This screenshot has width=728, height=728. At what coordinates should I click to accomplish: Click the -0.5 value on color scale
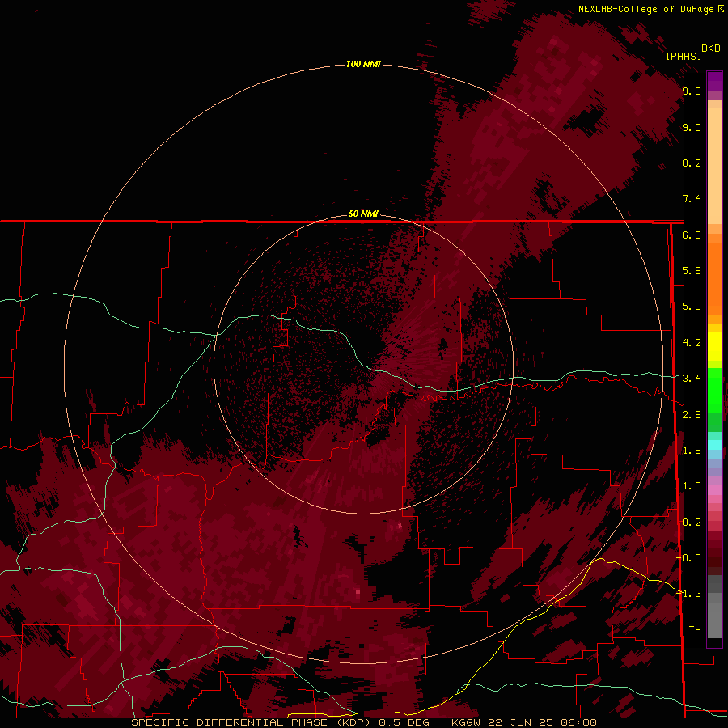688,558
